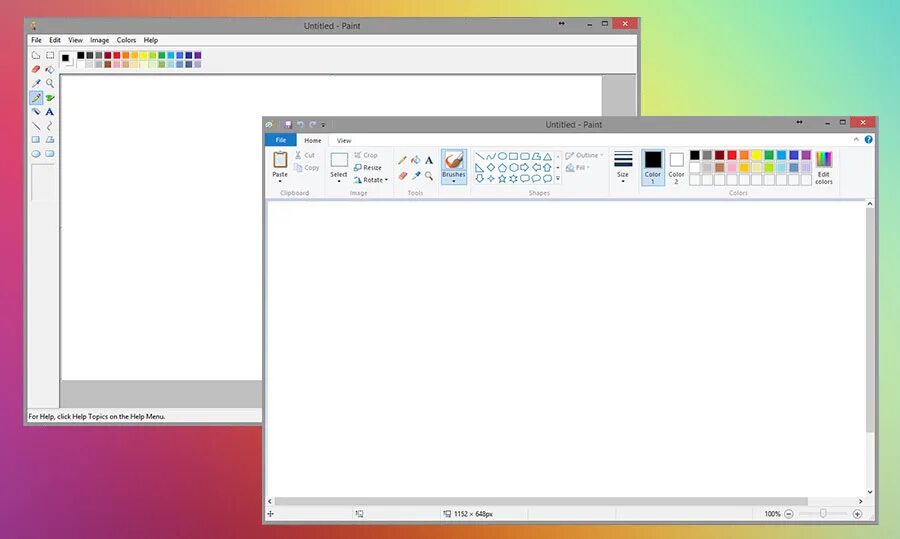Select the Text tool in ribbon Tools group

(429, 160)
